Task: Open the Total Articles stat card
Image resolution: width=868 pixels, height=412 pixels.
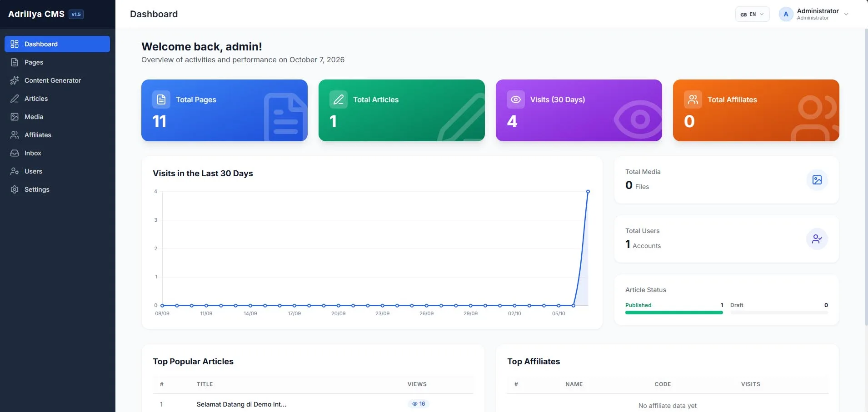Action: tap(402, 110)
